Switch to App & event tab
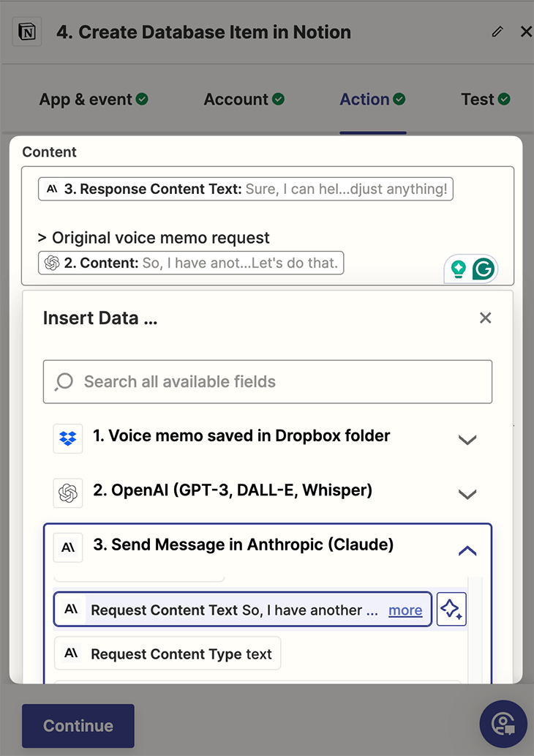Viewport: 534px width, 756px height. pos(94,100)
